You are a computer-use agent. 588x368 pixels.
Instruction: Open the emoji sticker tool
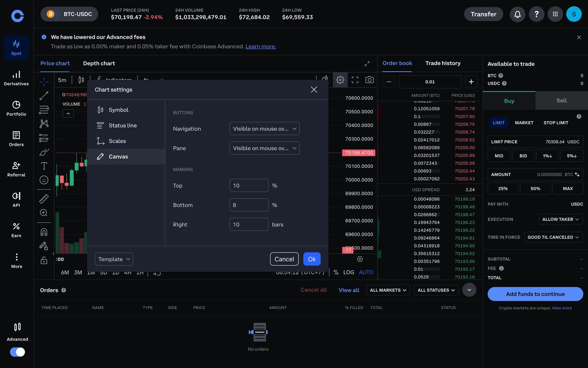[44, 180]
